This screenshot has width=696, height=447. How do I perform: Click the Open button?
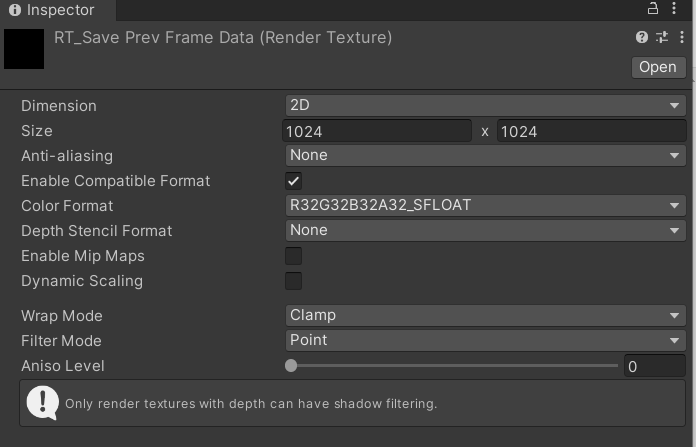[658, 67]
